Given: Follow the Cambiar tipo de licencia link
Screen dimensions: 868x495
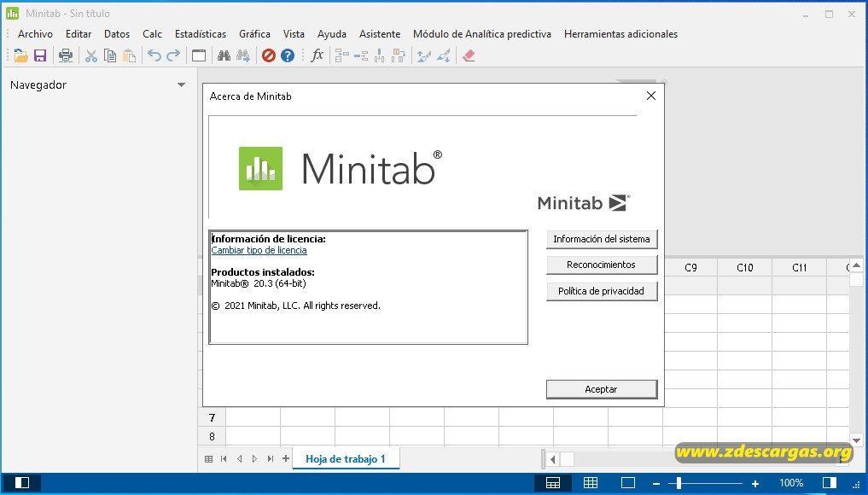Looking at the screenshot, I should [259, 250].
